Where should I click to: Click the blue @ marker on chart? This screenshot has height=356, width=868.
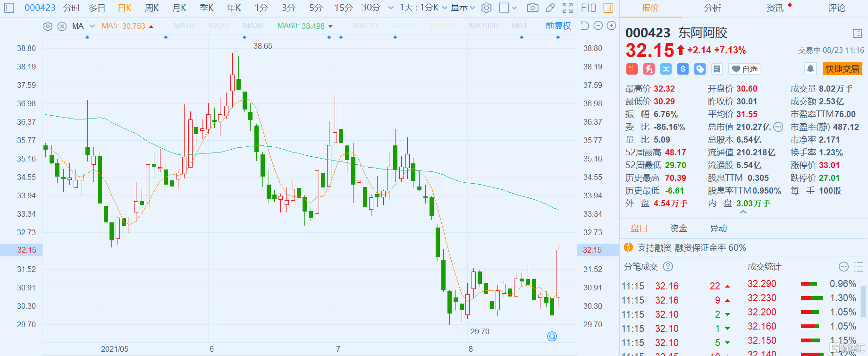coord(552,336)
